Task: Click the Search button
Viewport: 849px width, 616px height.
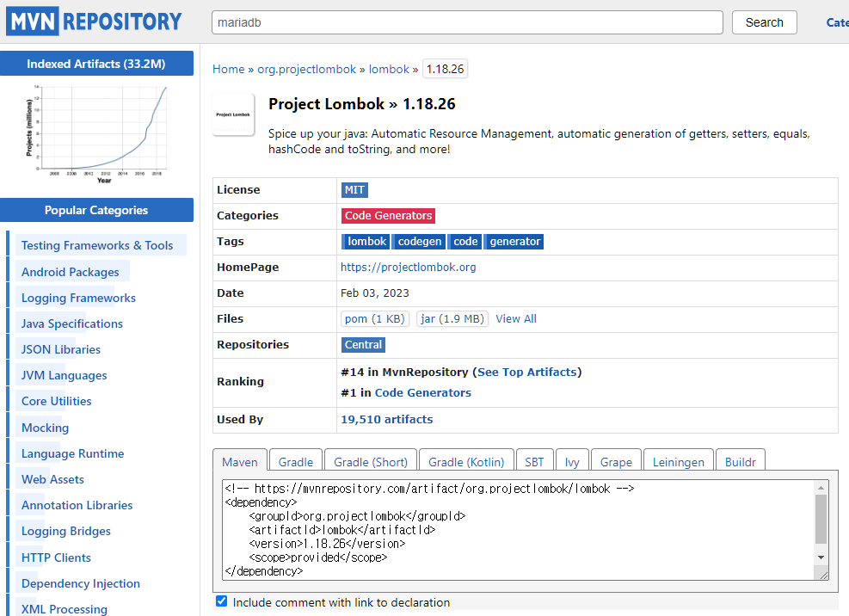Action: click(764, 22)
